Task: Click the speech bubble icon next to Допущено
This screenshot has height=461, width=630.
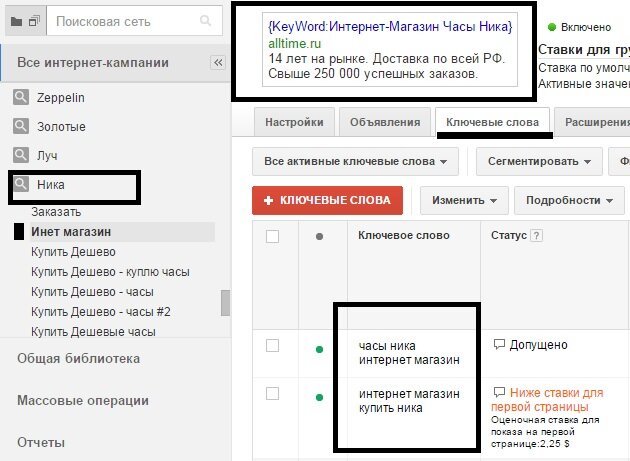Action: pos(499,344)
